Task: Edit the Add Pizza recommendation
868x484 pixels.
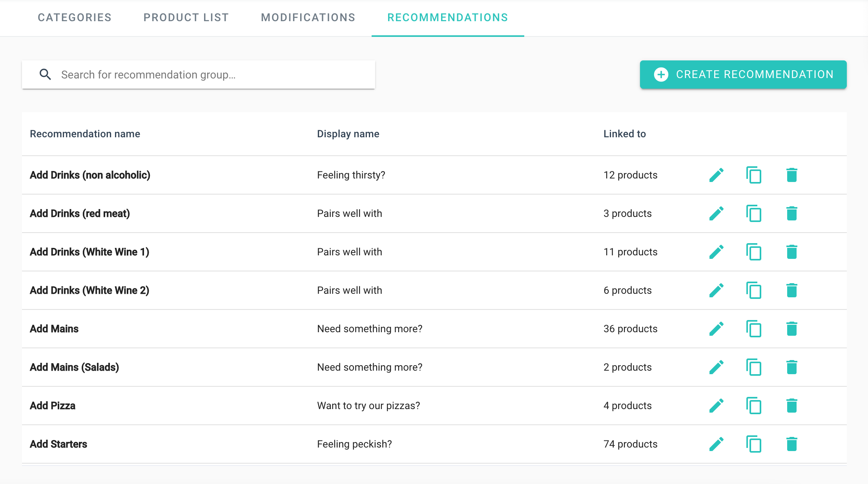Action: (716, 406)
